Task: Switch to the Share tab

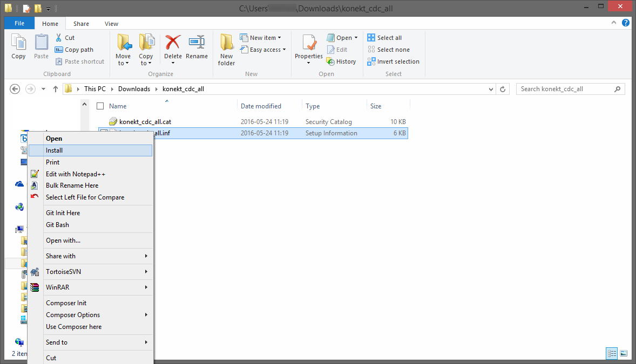Action: click(x=81, y=24)
